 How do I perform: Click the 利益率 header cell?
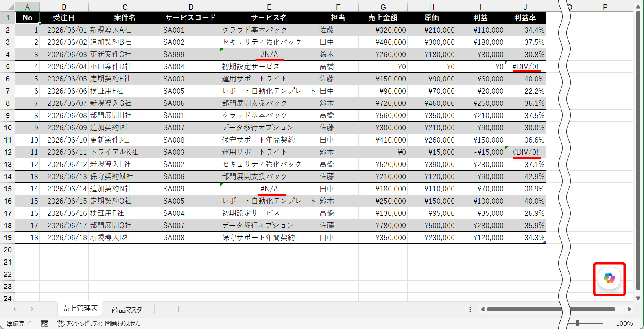tap(525, 18)
